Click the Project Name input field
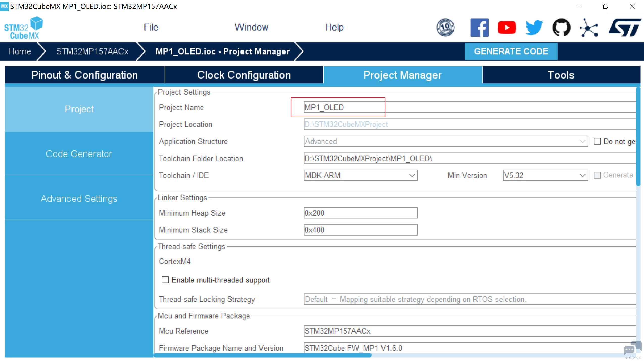Screen dimensions: 644x362 (470, 107)
